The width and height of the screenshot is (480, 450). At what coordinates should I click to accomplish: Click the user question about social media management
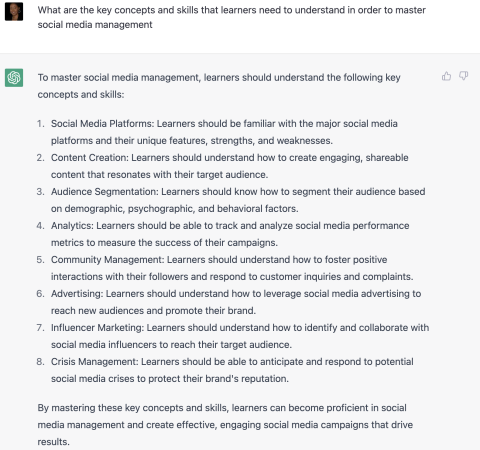[231, 17]
